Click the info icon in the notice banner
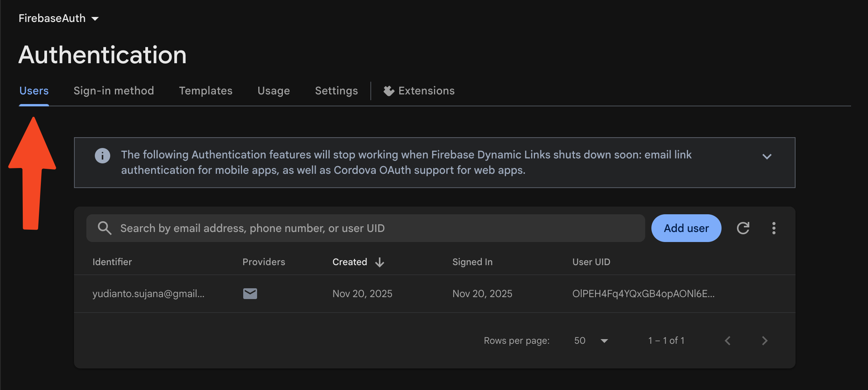868x390 pixels. [x=103, y=156]
